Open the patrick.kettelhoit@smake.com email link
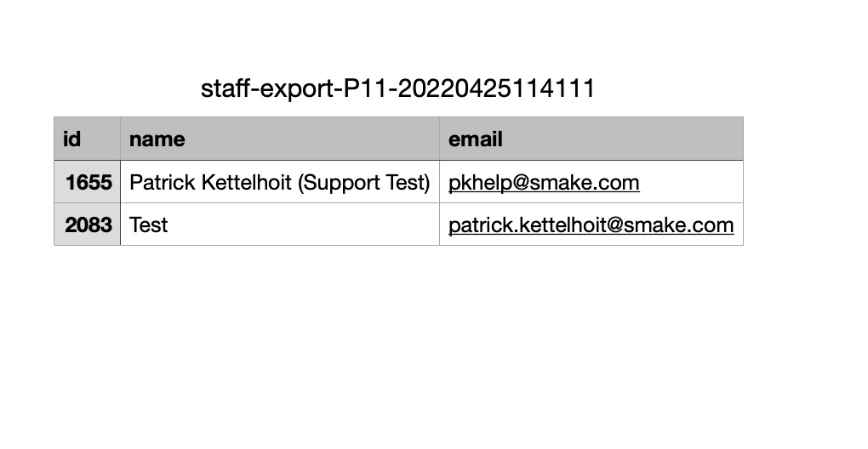The image size is (868, 449). pyautogui.click(x=591, y=225)
